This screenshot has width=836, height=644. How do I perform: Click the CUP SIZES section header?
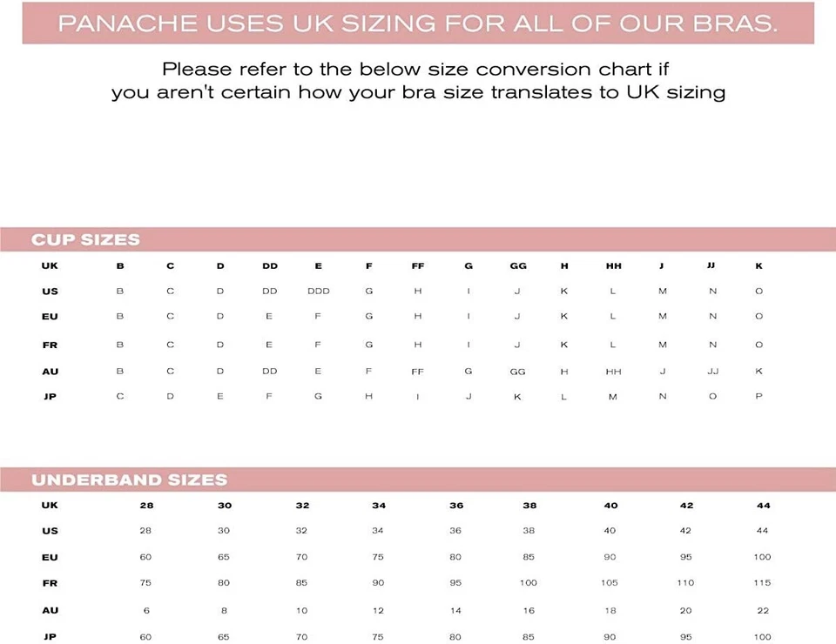(x=85, y=240)
